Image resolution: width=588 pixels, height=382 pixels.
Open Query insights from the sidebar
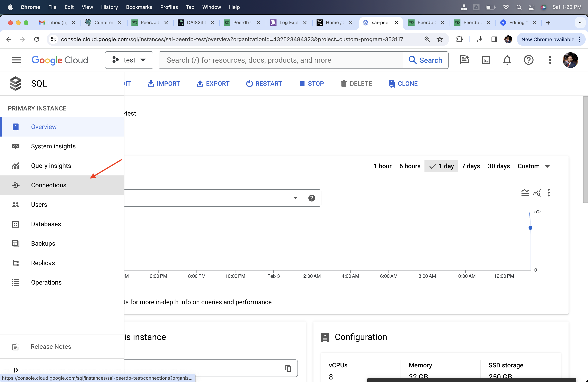point(51,166)
